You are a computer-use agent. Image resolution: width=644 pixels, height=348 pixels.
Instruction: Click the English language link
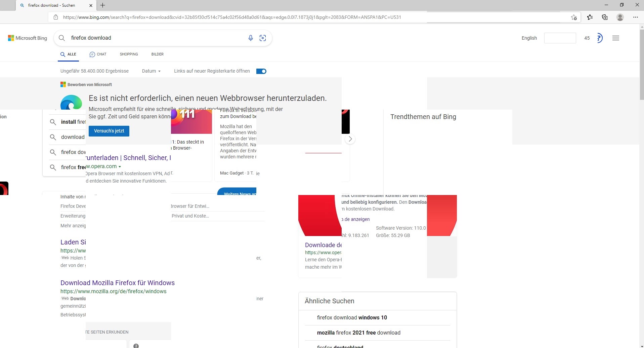[x=529, y=38]
